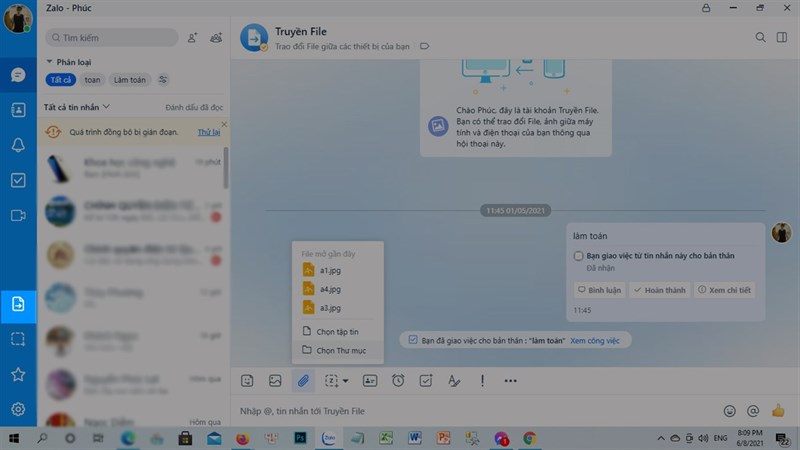Screen dimensions: 800x450
Task: Choose a3.jpg from recent files menu
Action: (x=338, y=308)
